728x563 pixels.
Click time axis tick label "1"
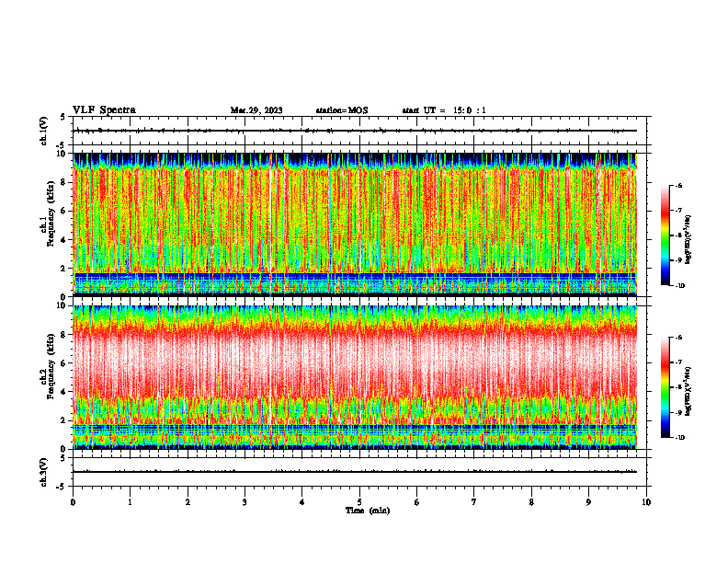(x=130, y=502)
